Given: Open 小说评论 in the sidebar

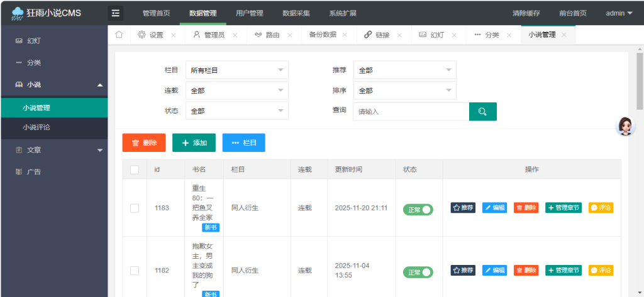Looking at the screenshot, I should [54, 127].
